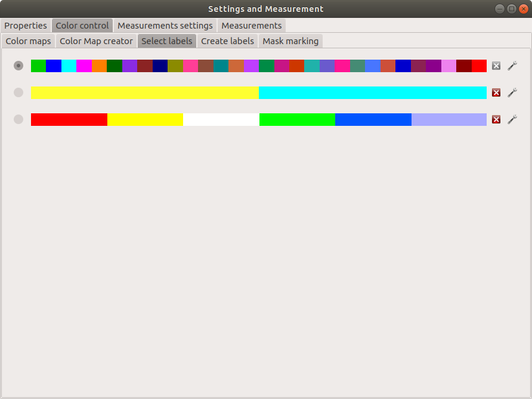Image resolution: width=532 pixels, height=399 pixels.
Task: Click the bright green swatch in third label bar
Action: pyautogui.click(x=297, y=119)
